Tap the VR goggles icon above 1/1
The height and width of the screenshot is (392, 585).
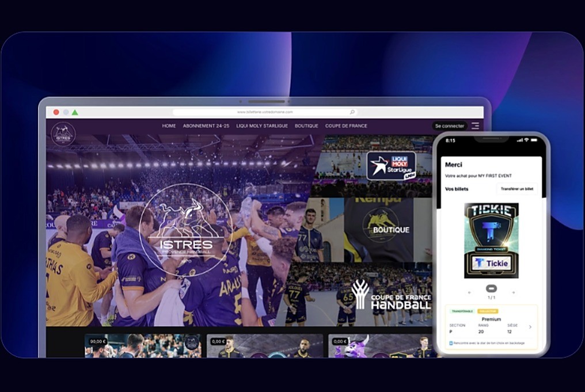click(491, 289)
